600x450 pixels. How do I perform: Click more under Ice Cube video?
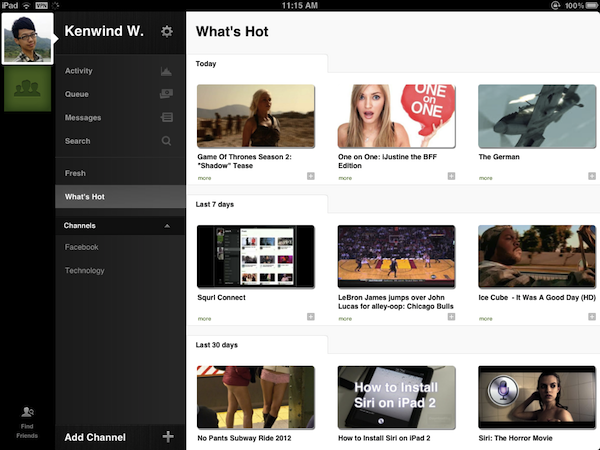[486, 318]
